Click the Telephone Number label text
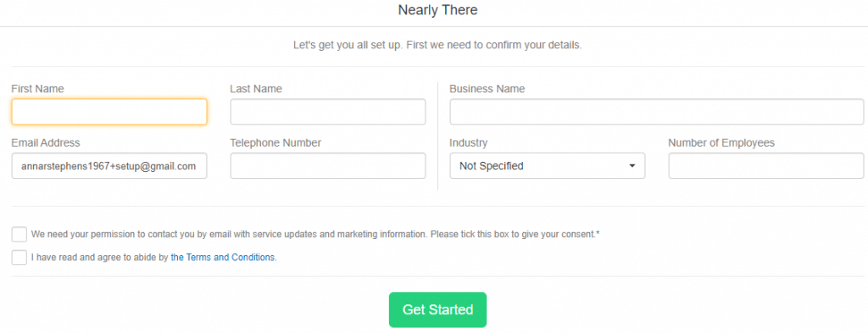The height and width of the screenshot is (333, 868). point(275,142)
